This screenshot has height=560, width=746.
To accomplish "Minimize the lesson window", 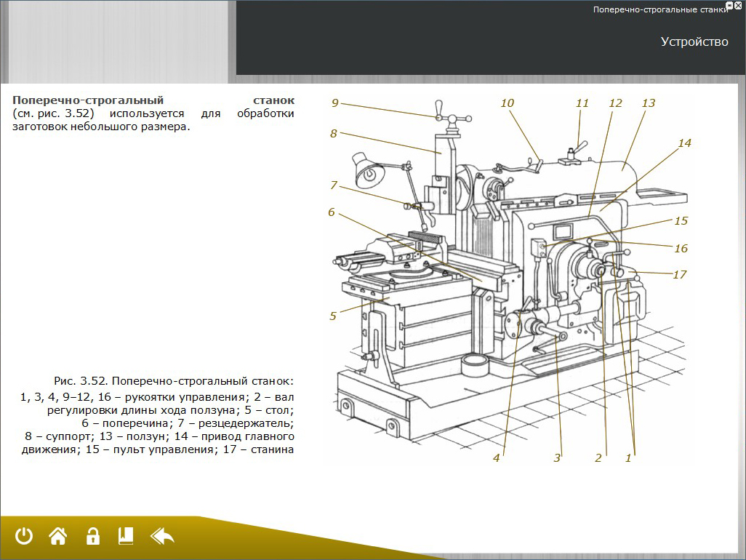I will pyautogui.click(x=730, y=4).
